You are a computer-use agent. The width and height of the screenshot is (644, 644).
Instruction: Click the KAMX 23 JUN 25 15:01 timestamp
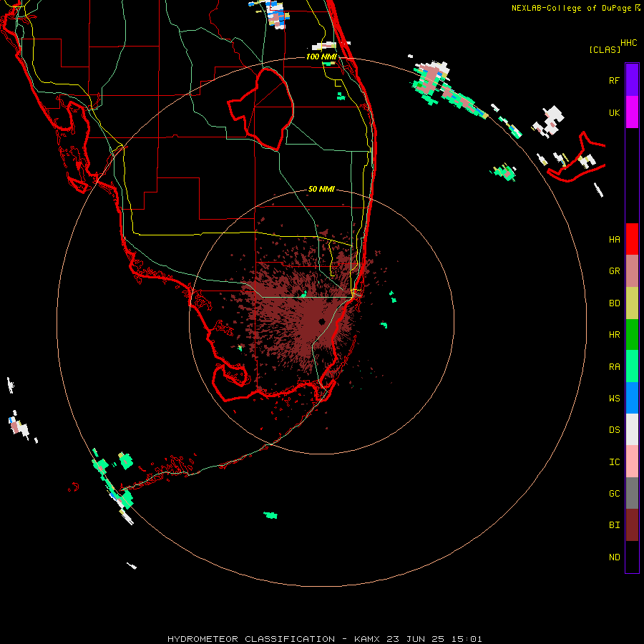418,639
